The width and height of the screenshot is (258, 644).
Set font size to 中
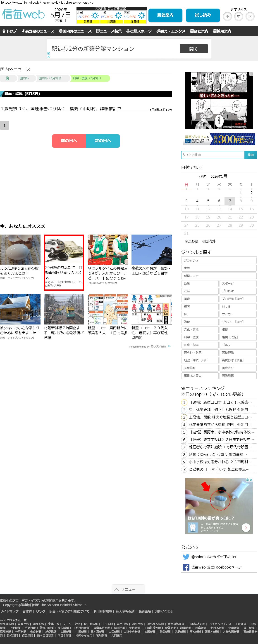[239, 16]
